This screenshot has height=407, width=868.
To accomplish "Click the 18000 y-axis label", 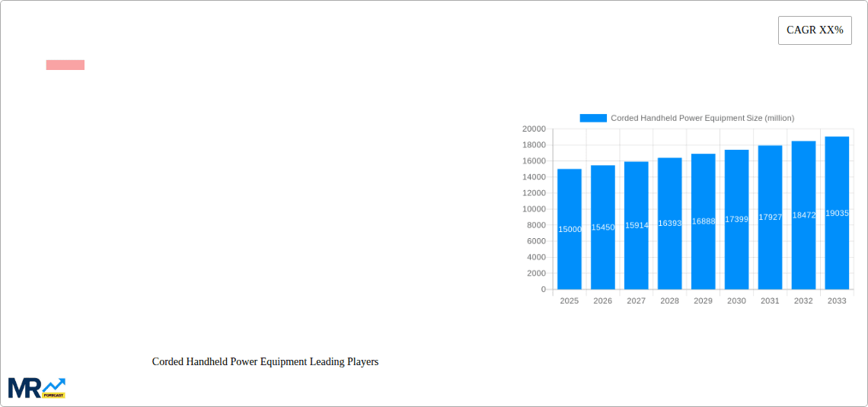I will 534,145.
